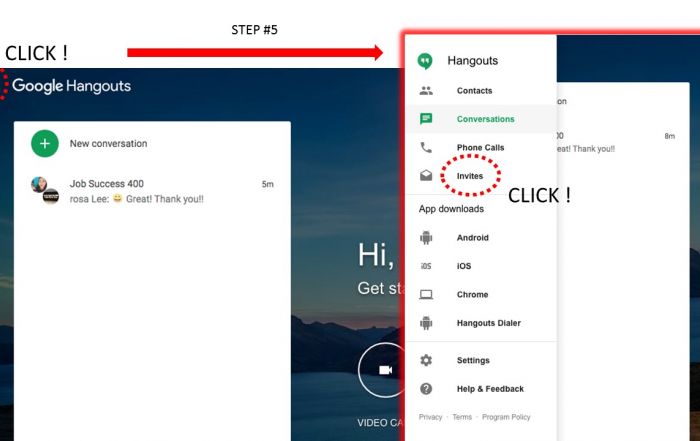700x441 pixels.
Task: Click the Help & Feedback question mark icon
Action: pos(426,389)
